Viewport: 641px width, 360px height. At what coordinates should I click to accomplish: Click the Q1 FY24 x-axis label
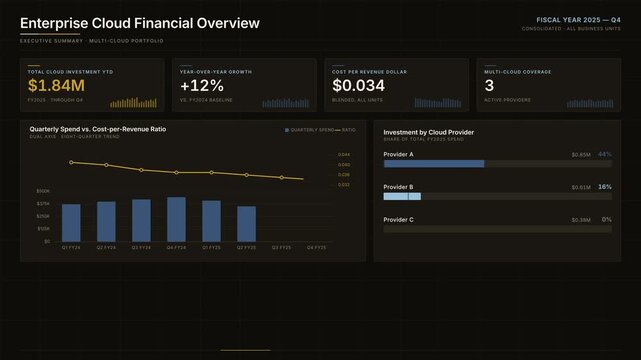(x=71, y=248)
